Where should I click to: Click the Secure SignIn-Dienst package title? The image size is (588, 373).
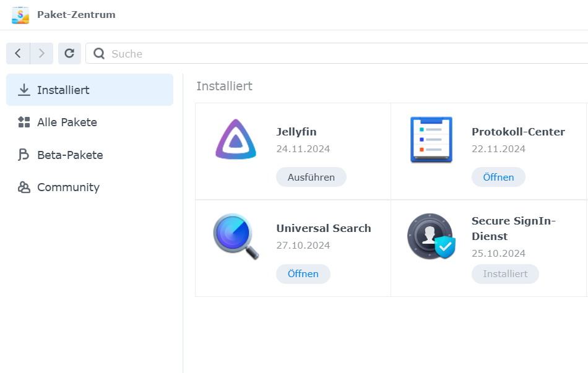[514, 229]
